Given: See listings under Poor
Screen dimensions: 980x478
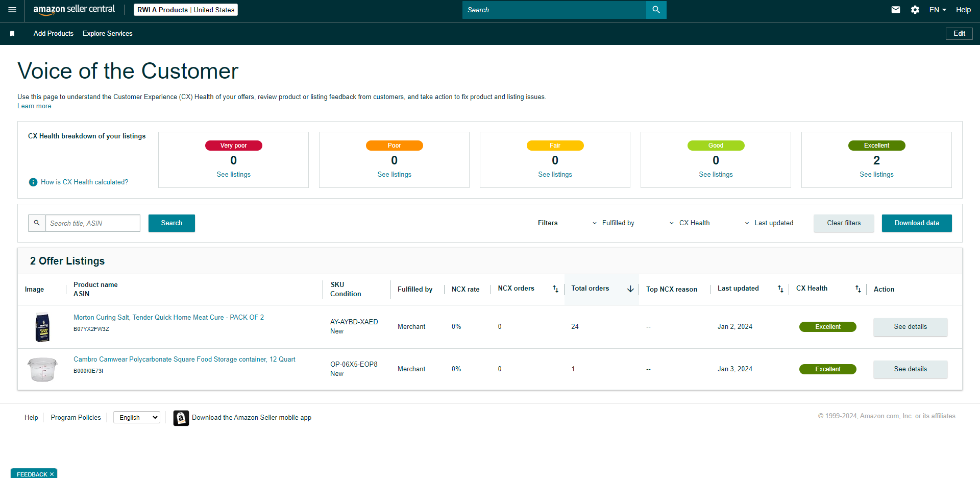Looking at the screenshot, I should tap(395, 175).
